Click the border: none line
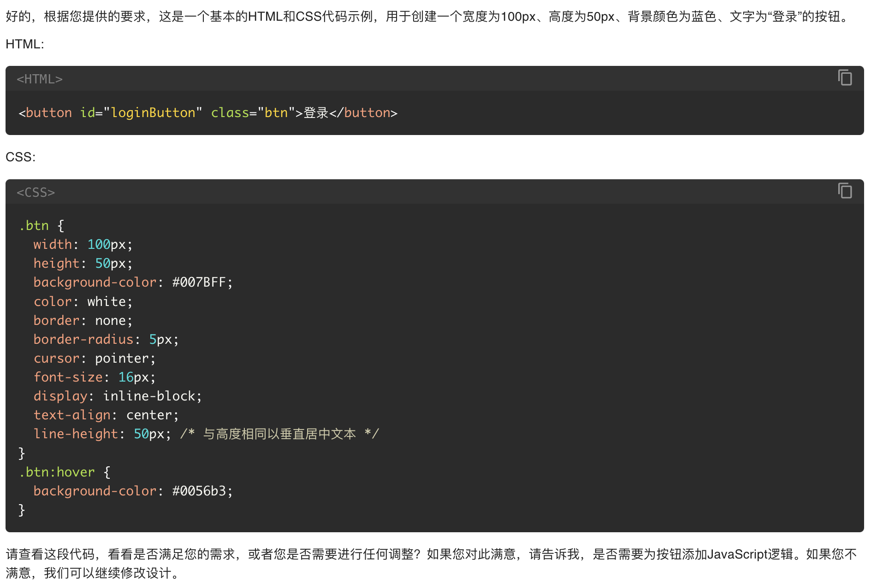 tap(83, 320)
